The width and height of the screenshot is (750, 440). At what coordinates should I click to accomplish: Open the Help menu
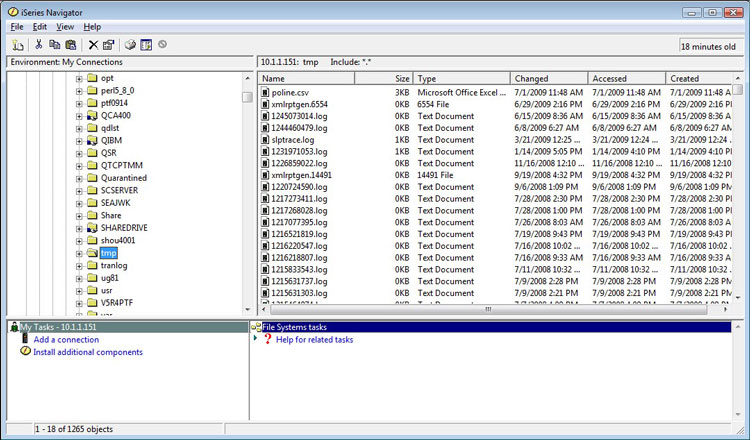pyautogui.click(x=92, y=27)
